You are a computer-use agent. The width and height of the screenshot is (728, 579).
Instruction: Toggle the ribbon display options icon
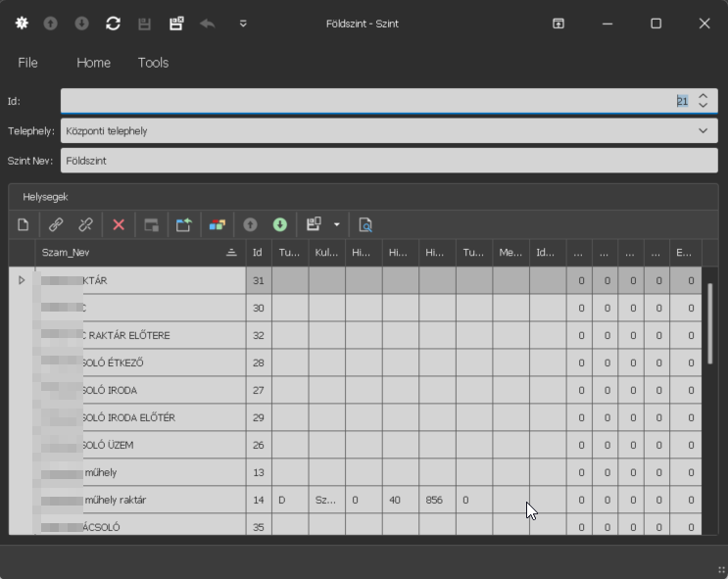[x=558, y=24]
